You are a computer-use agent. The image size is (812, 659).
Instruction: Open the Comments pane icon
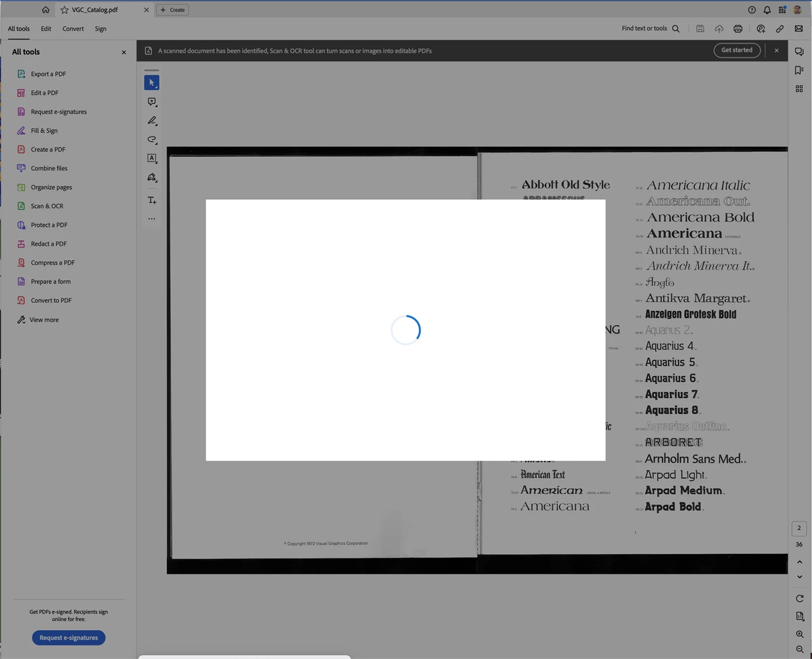tap(799, 51)
